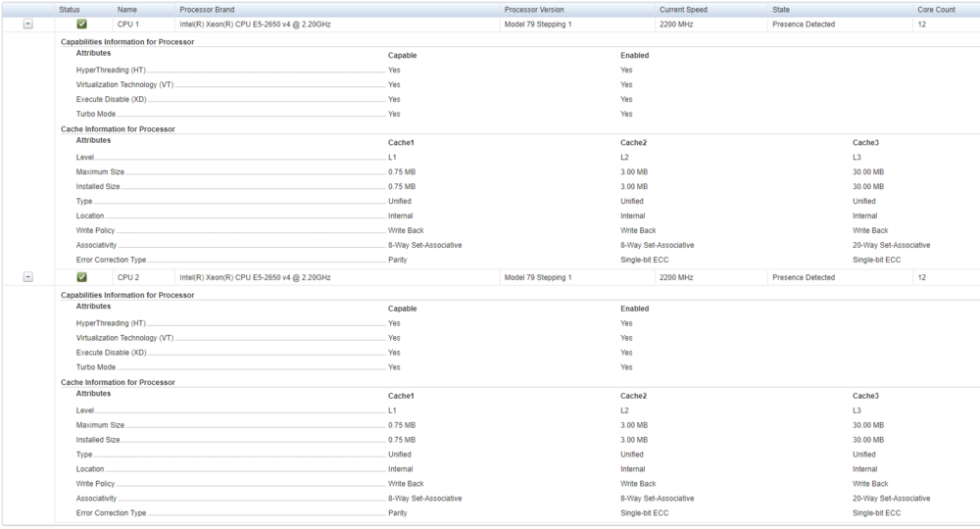Click CPU 2 Cache3 Single-bit ECC value
980x529 pixels.
[877, 512]
